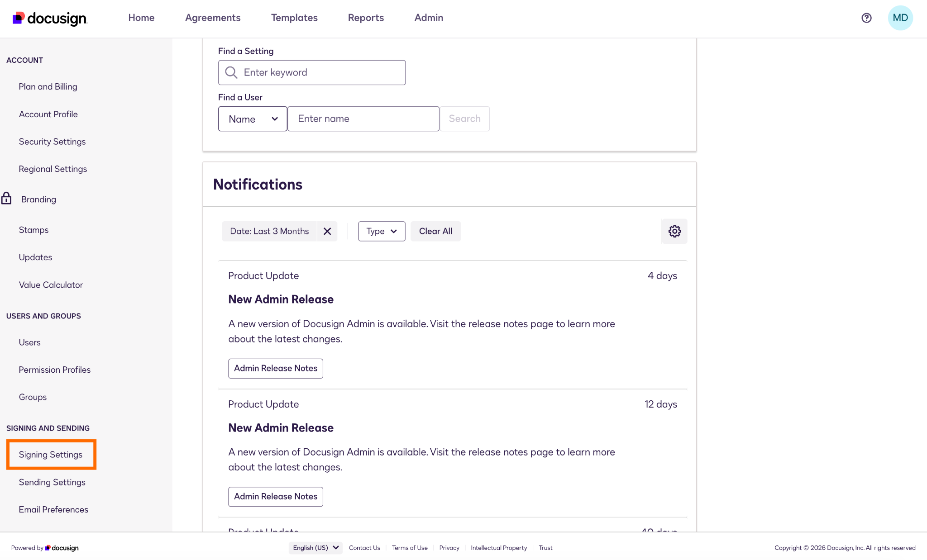The height and width of the screenshot is (560, 927).
Task: Go to the Users page
Action: point(29,342)
